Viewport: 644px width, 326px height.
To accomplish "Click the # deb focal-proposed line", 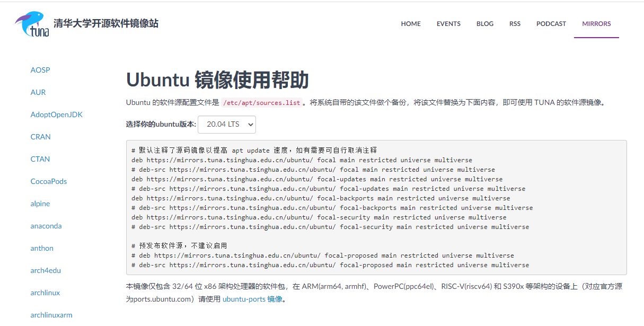I will point(323,255).
